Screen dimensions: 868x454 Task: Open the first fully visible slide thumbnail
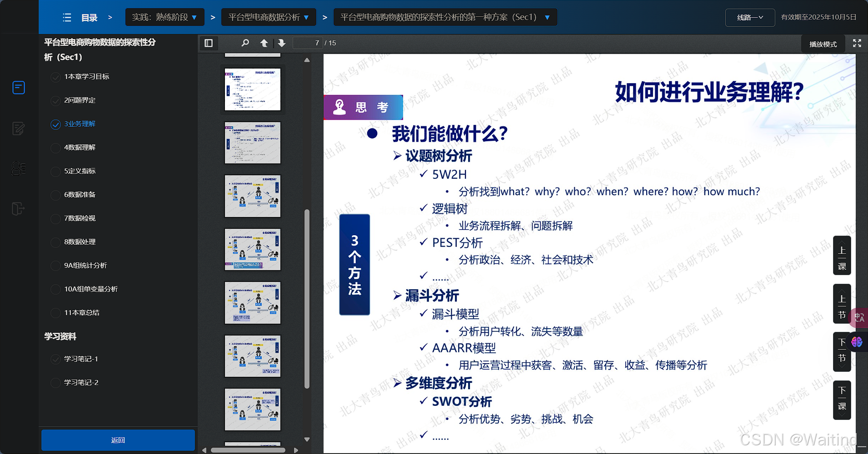(x=253, y=89)
